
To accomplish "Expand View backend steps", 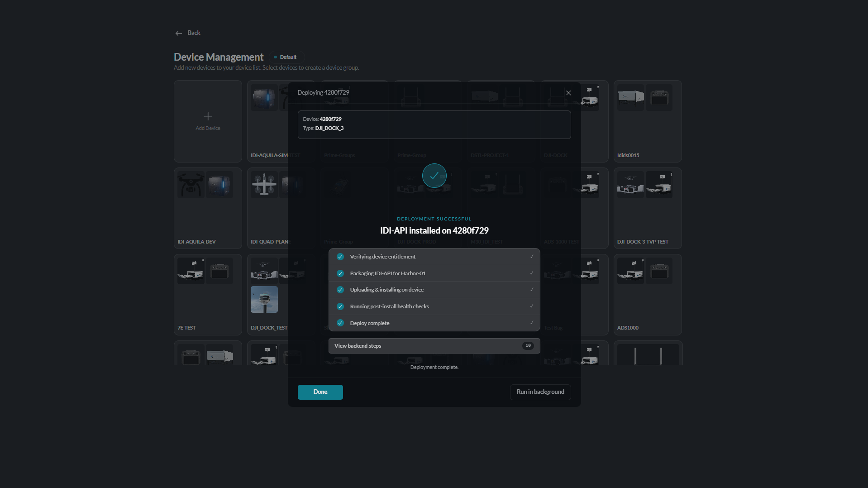I will pos(434,346).
